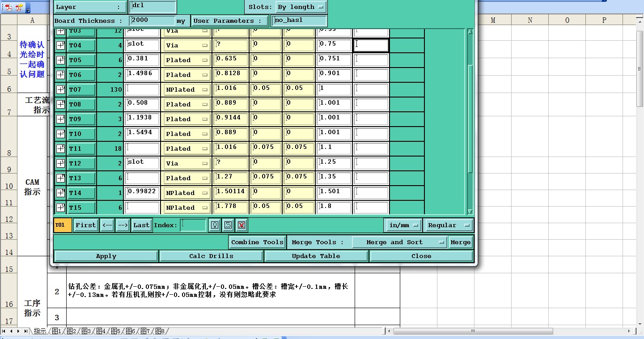Click the Close button in the dialog
Viewport: 644px width, 339px height.
coord(421,256)
